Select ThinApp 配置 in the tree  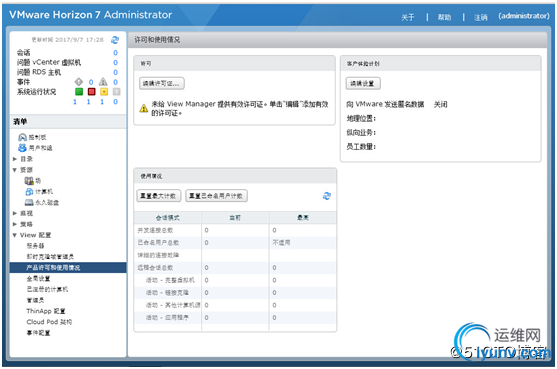point(46,311)
